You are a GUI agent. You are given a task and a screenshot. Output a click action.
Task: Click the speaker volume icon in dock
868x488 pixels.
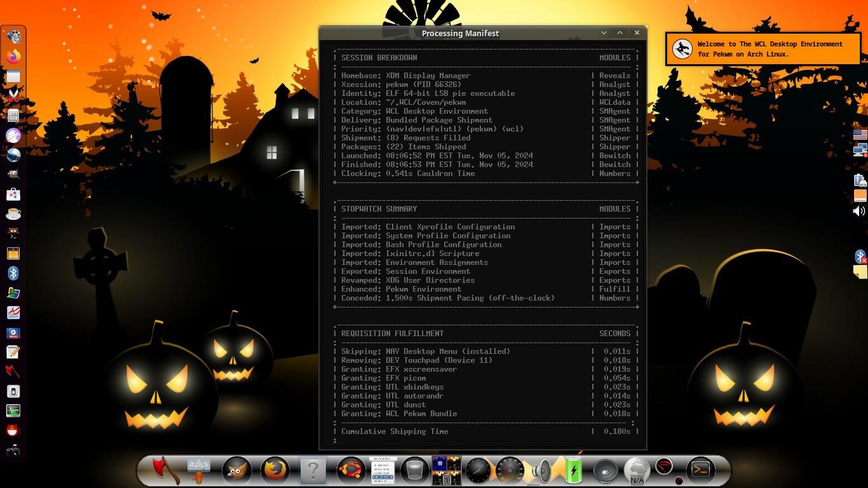click(x=541, y=471)
